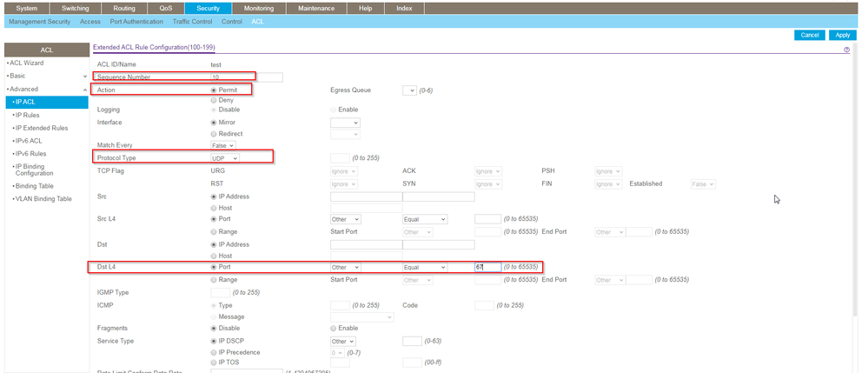Select Range radio button under Dst L4
868x373 pixels.
[215, 280]
